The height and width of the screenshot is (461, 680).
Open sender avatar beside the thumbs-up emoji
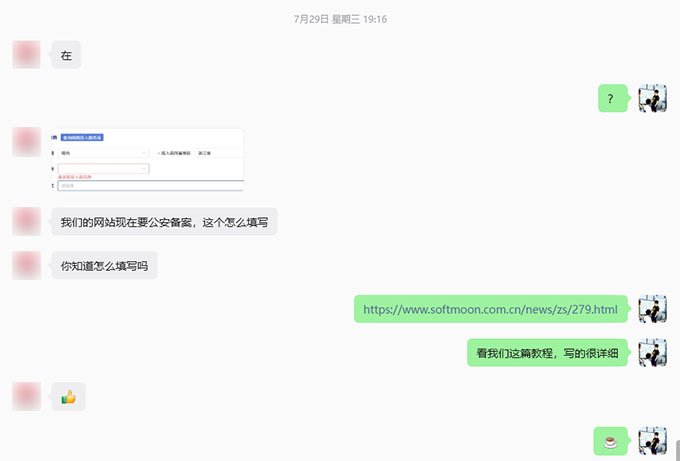[26, 396]
